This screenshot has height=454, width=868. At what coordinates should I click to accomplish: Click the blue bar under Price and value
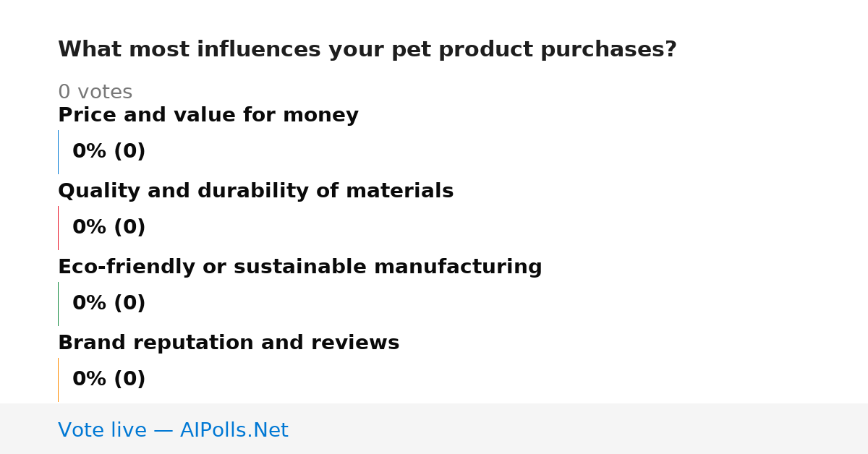coord(58,152)
